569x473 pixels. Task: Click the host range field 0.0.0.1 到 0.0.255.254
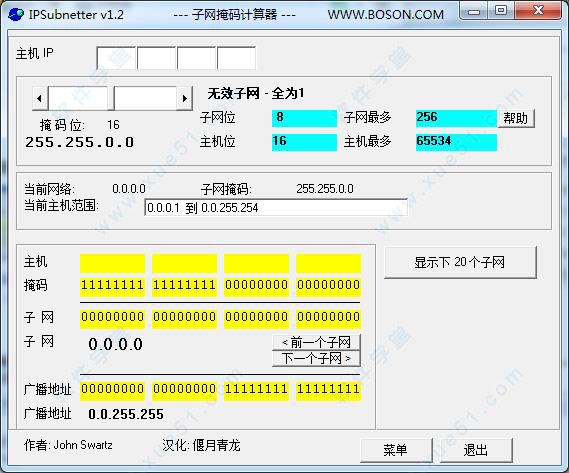click(276, 208)
